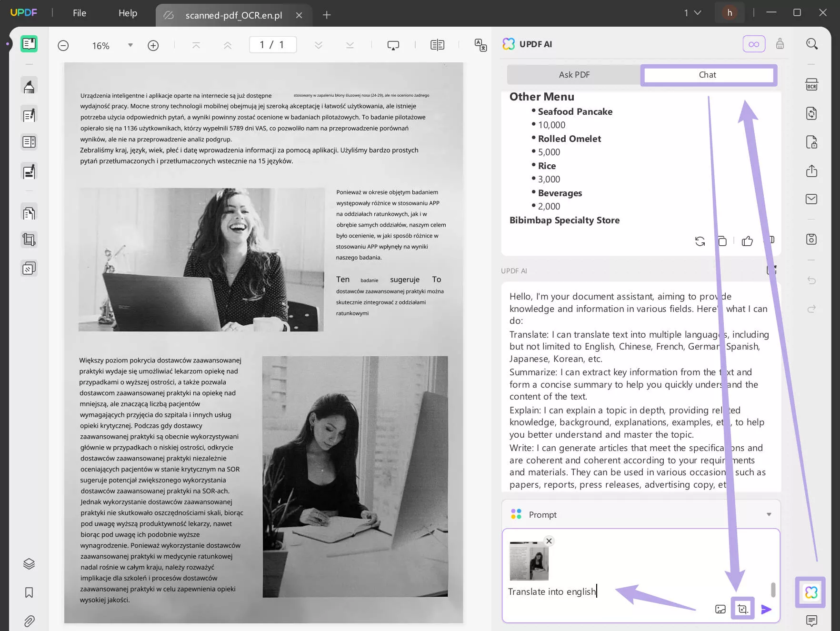Expand the Prompt dropdown
This screenshot has height=631, width=840.
tap(769, 514)
